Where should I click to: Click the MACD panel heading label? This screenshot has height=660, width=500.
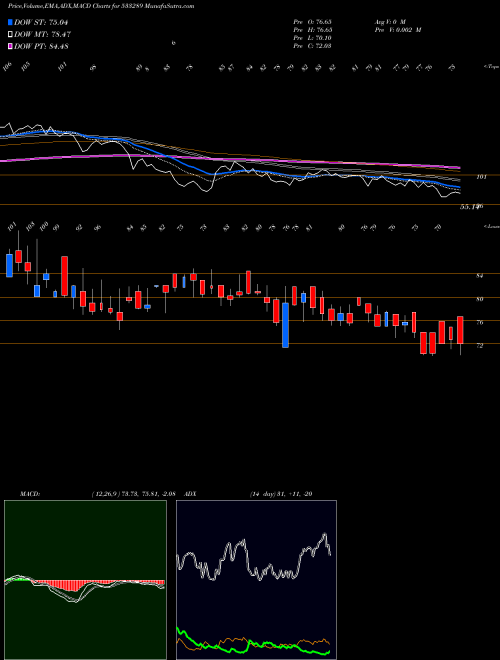click(29, 493)
